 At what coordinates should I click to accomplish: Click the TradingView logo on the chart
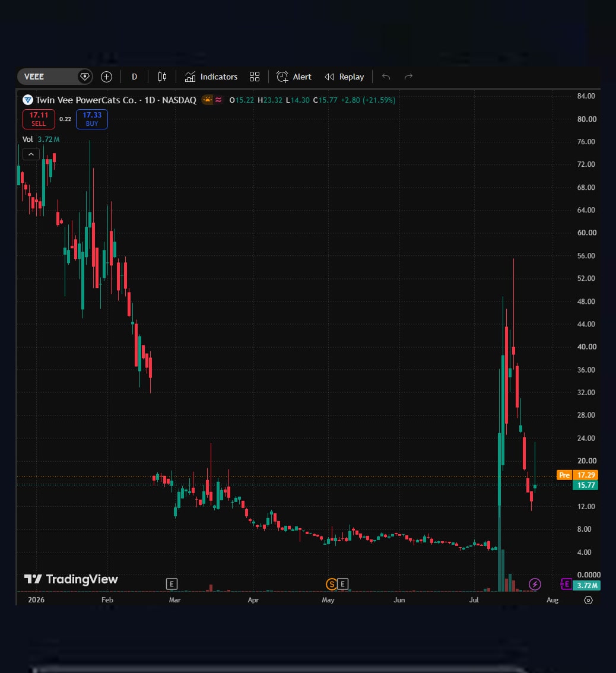pos(71,579)
